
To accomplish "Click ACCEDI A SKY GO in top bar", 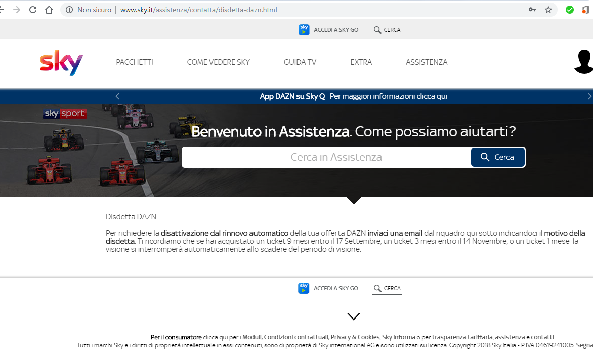I will 336,30.
